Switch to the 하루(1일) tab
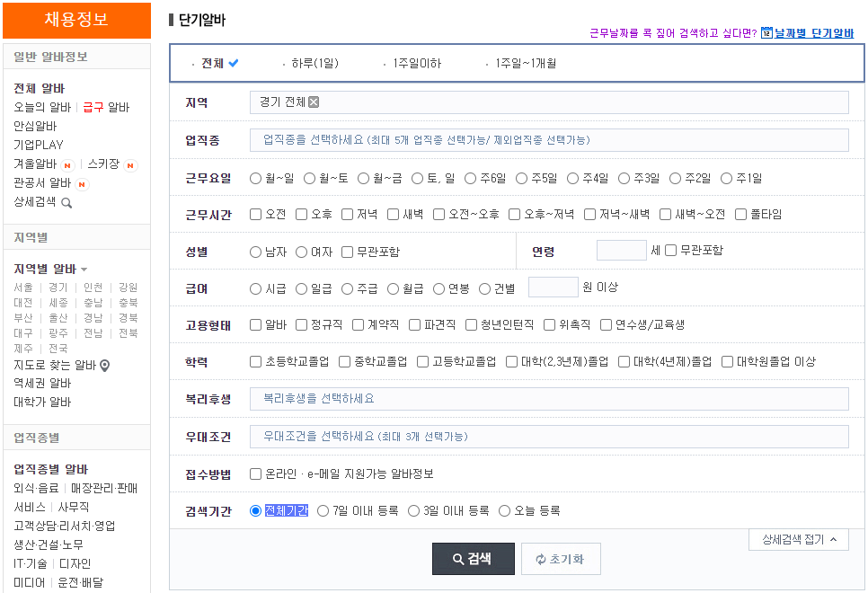 click(x=315, y=64)
